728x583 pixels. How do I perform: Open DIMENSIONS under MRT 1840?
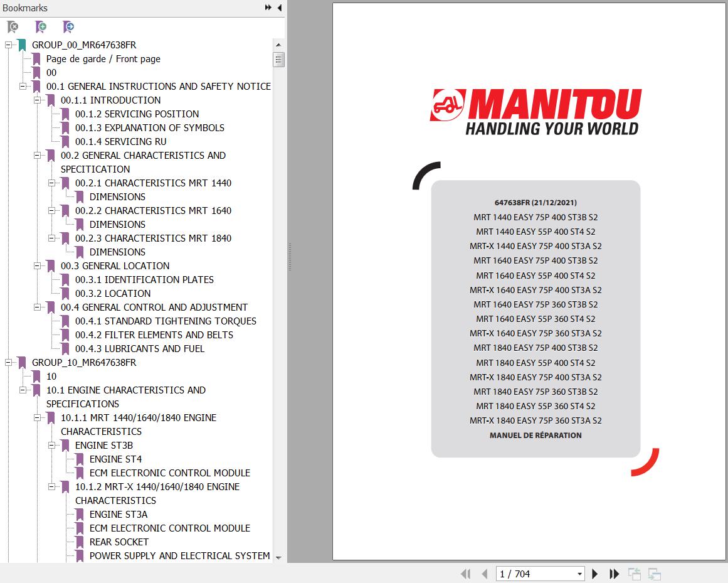(x=117, y=252)
